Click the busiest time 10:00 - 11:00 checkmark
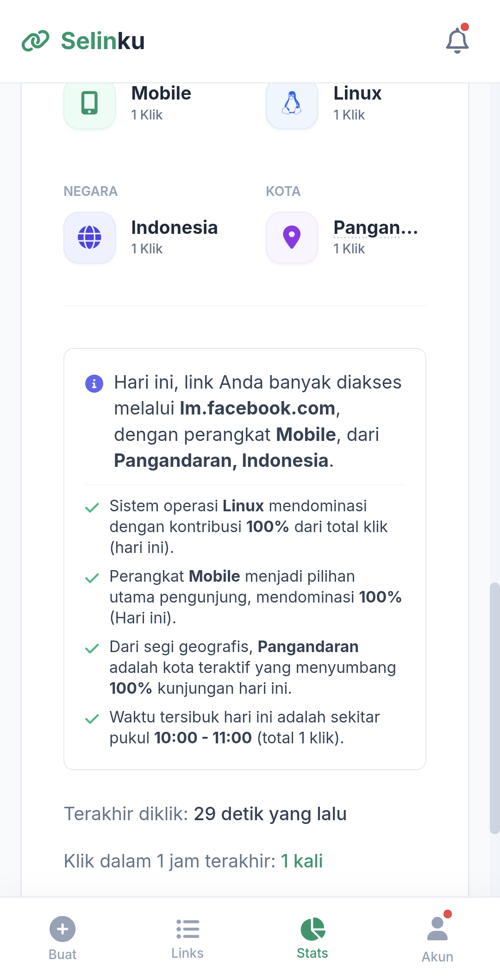This screenshot has width=500, height=980. pyautogui.click(x=92, y=719)
